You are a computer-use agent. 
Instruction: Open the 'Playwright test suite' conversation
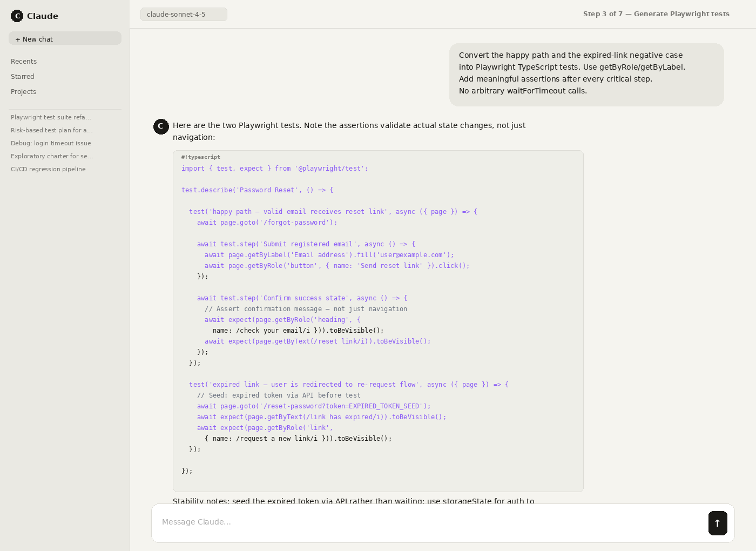tap(51, 117)
